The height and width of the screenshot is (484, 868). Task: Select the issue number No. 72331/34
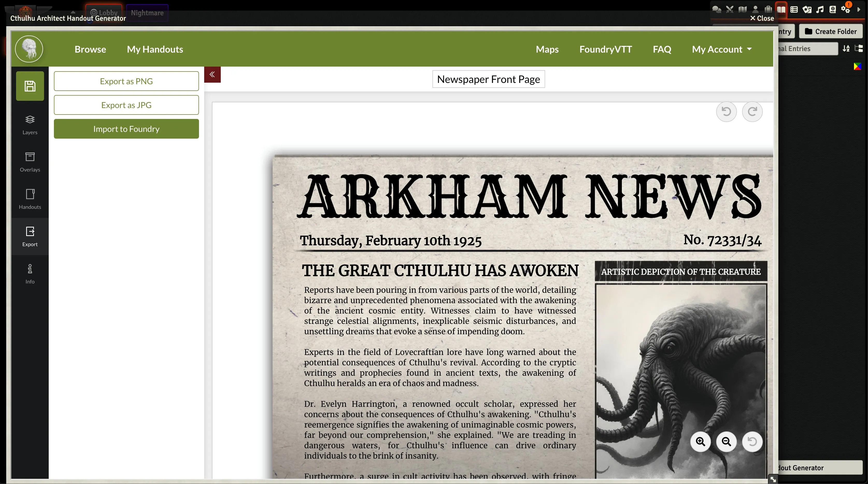tap(722, 240)
